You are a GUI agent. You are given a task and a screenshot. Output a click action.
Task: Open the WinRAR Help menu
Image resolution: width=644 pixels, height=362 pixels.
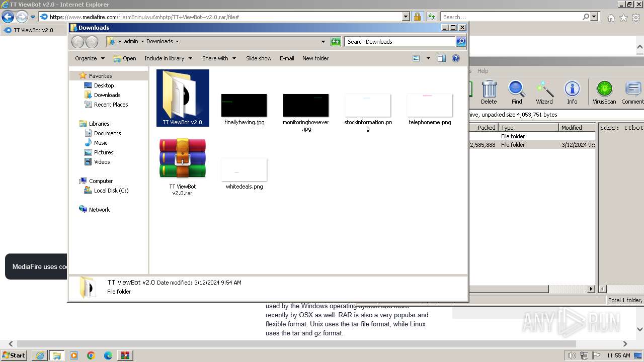pyautogui.click(x=482, y=71)
